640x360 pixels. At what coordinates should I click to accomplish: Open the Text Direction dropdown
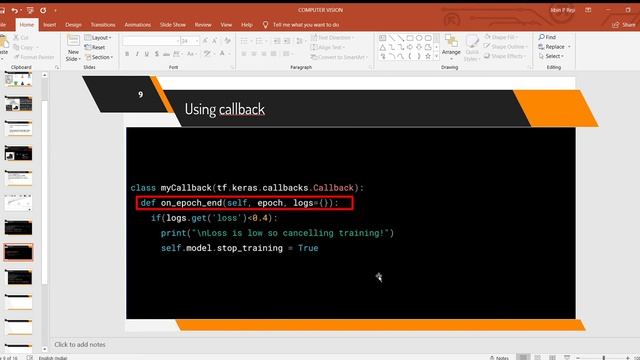[x=333, y=38]
